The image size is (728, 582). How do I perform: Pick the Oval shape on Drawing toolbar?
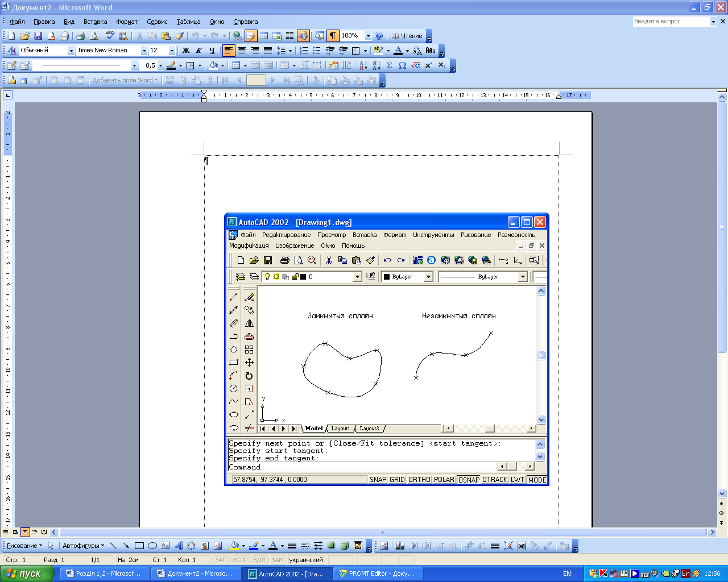coord(152,546)
